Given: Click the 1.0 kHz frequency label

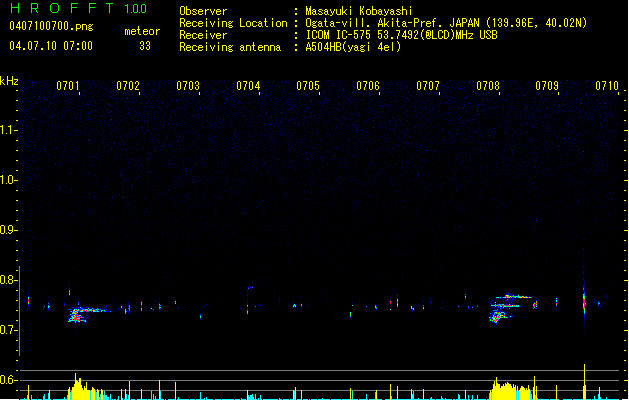Looking at the screenshot, I should click(8, 180).
